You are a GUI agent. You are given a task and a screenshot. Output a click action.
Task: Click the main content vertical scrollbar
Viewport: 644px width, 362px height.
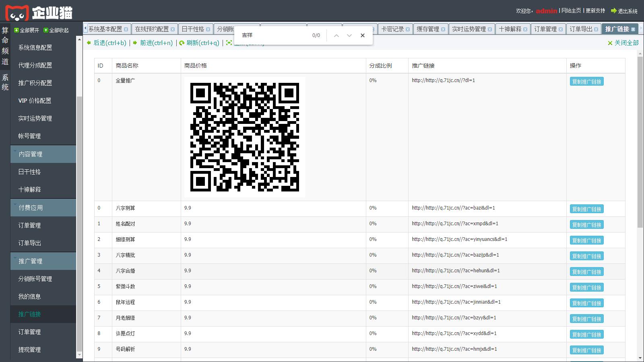[x=640, y=141]
